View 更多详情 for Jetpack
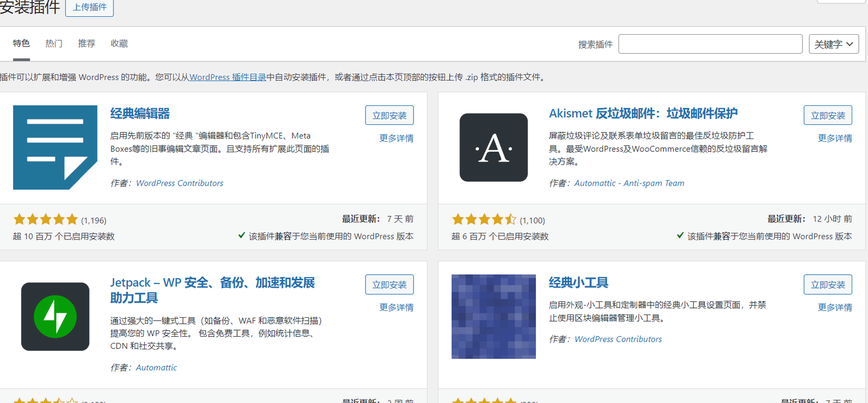Screen dimensions: 868x403 [x=397, y=307]
